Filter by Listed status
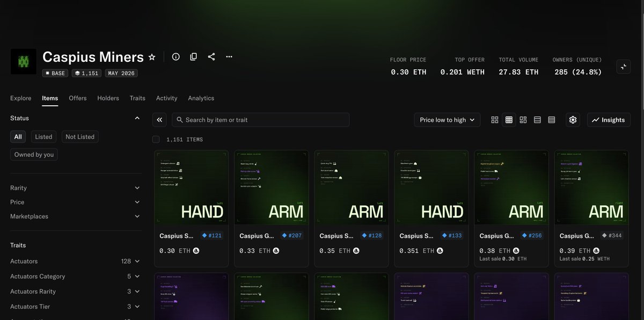Image resolution: width=644 pixels, height=320 pixels. (43, 137)
